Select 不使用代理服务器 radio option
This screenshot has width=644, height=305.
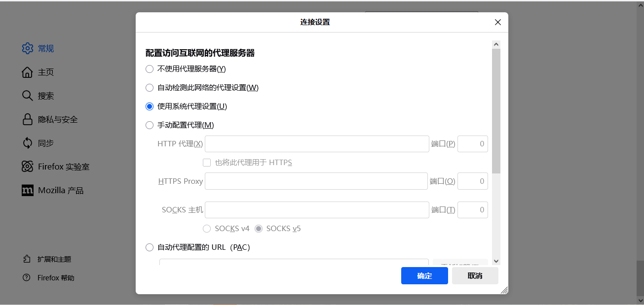click(150, 69)
